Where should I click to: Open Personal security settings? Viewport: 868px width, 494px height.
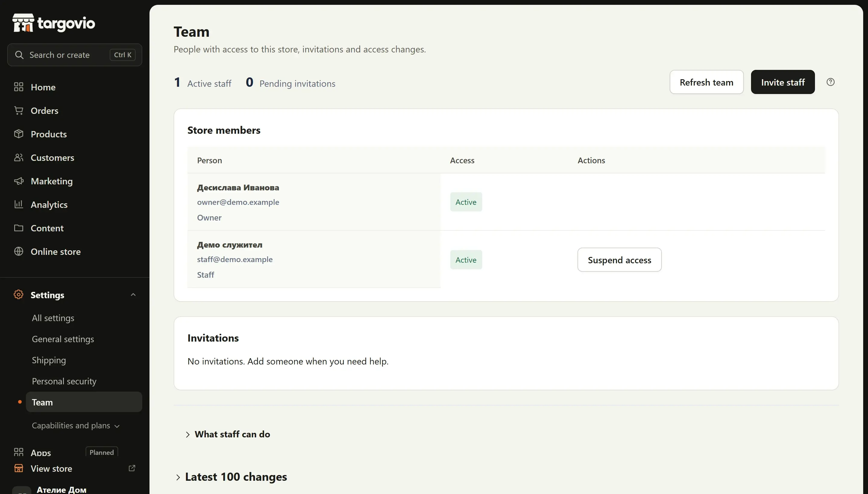[64, 381]
